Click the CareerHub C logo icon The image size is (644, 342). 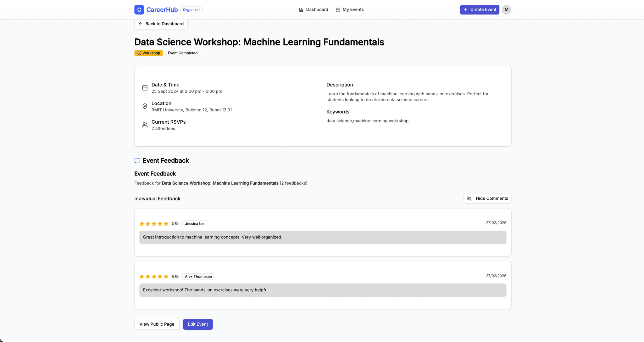tap(139, 10)
